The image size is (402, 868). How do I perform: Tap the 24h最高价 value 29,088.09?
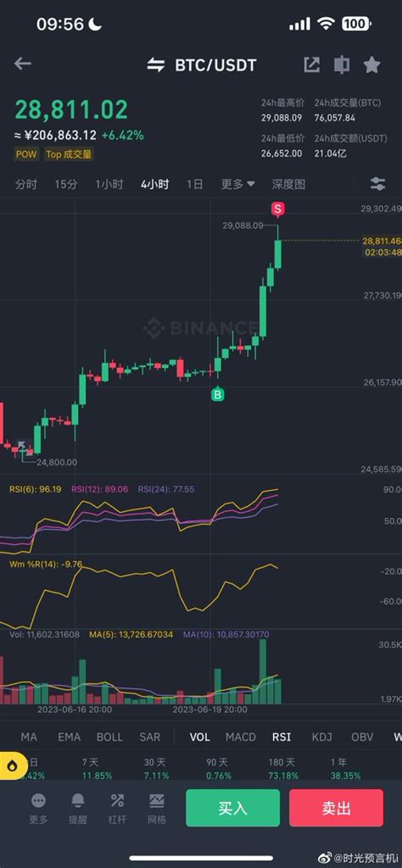[x=282, y=118]
